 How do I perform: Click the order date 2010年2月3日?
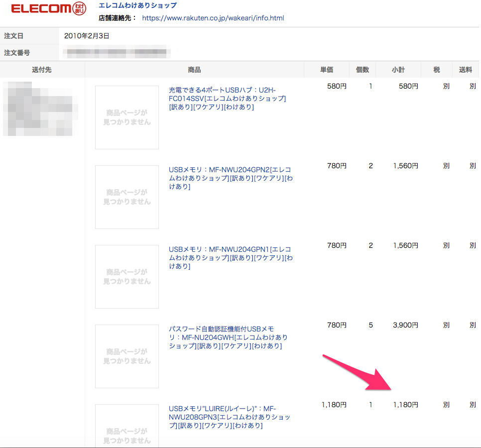87,36
